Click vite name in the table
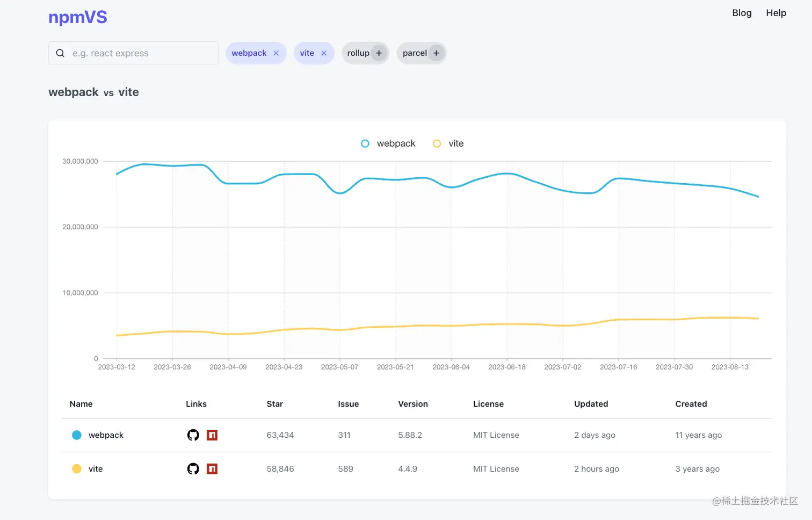Image resolution: width=812 pixels, height=520 pixels. (x=96, y=469)
